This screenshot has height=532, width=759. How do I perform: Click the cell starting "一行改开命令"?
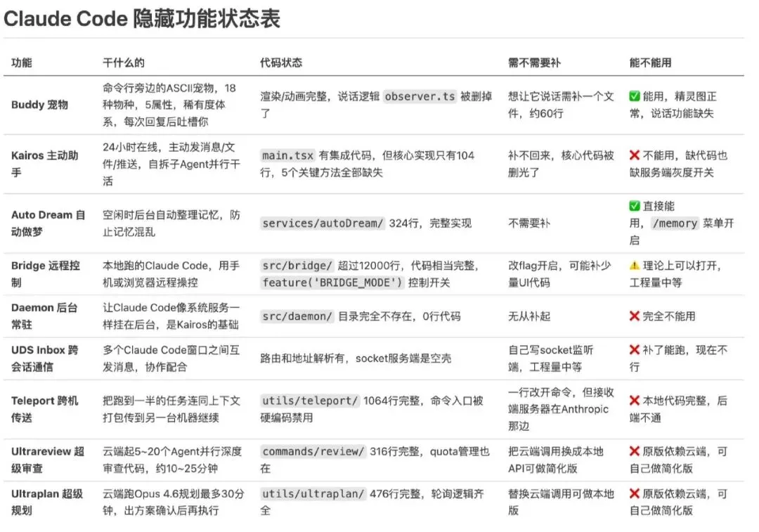[x=561, y=409]
